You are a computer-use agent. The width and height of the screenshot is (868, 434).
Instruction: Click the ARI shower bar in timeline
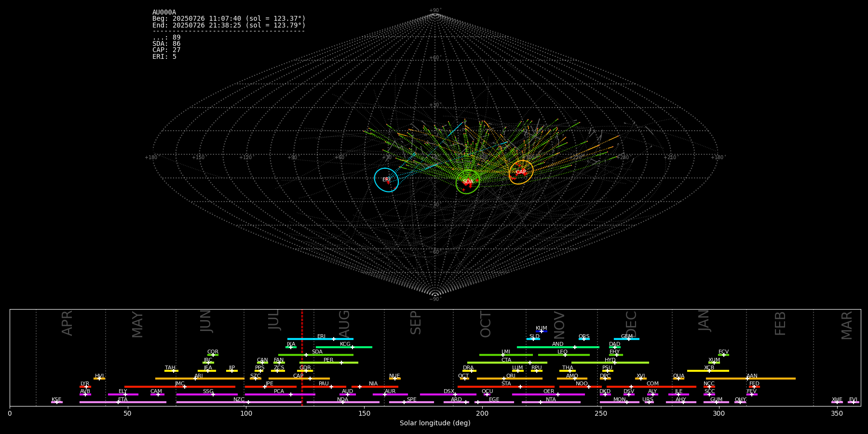point(200,379)
